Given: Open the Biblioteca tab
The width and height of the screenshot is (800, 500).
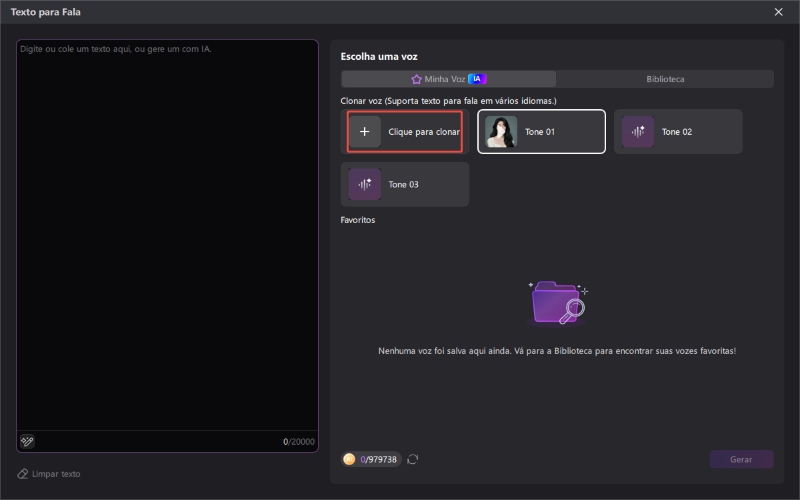Looking at the screenshot, I should point(665,79).
